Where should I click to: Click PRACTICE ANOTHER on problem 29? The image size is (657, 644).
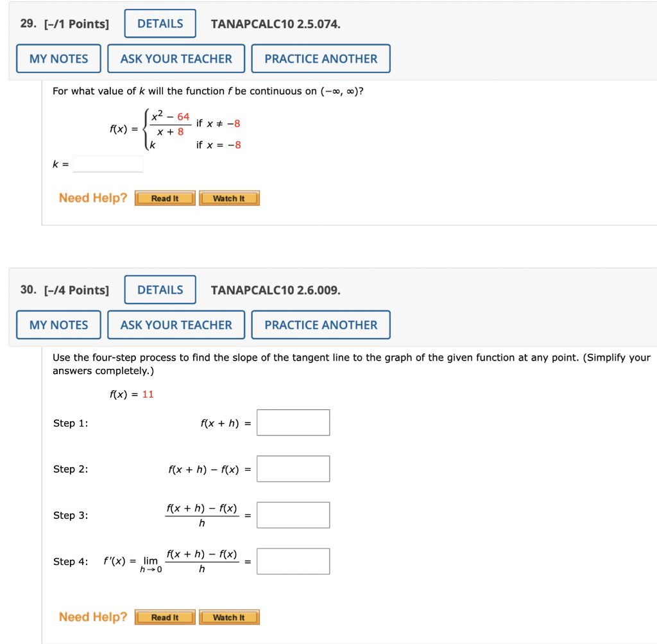321,58
